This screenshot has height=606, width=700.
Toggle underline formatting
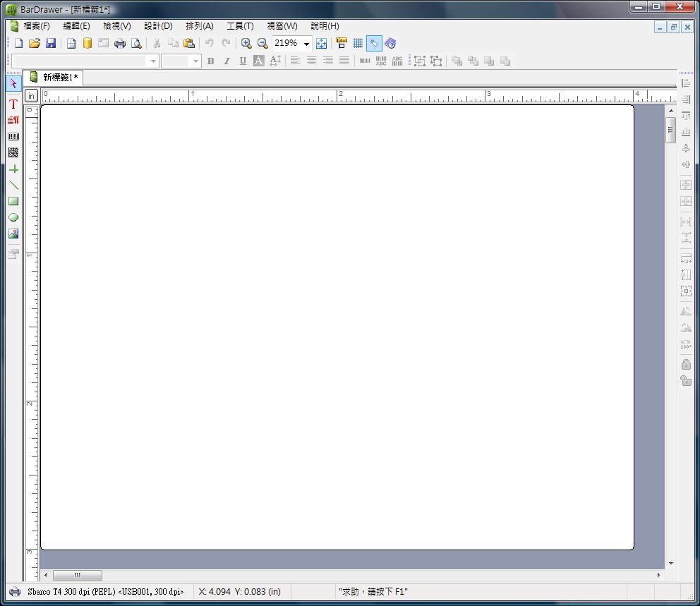click(x=243, y=61)
